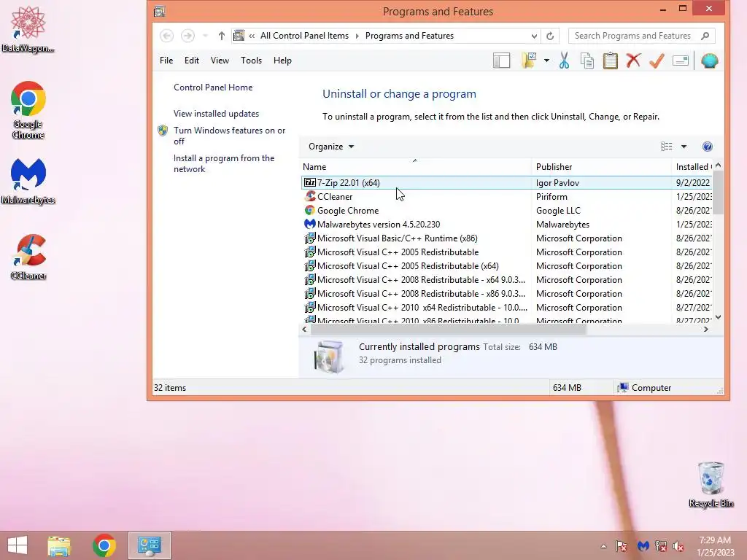Open the Edit menu
Screen dimensions: 747x560
[192, 61]
